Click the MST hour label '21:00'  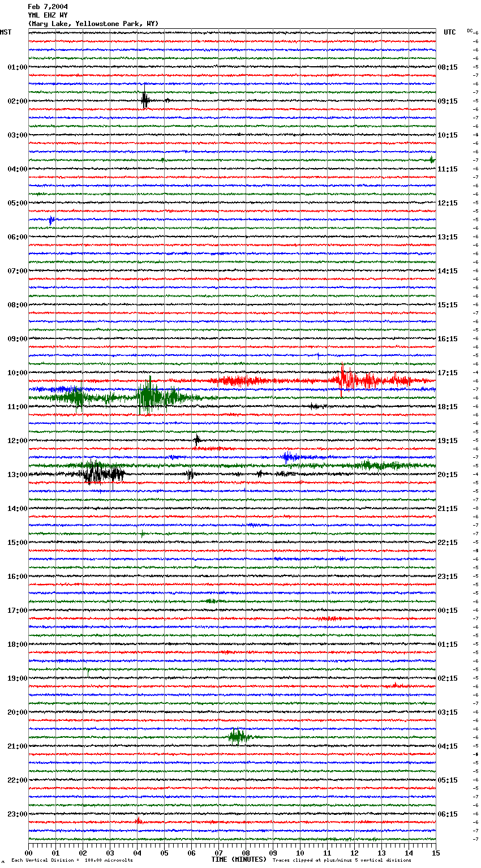tap(18, 746)
